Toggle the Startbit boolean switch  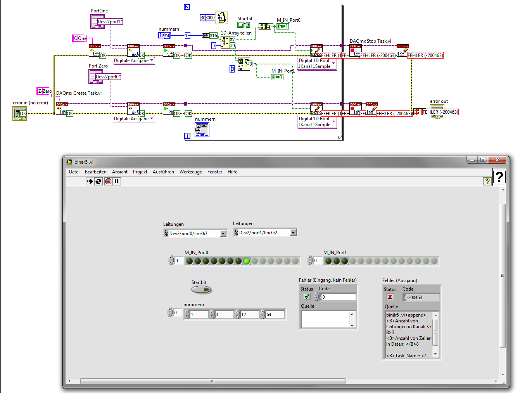click(202, 289)
